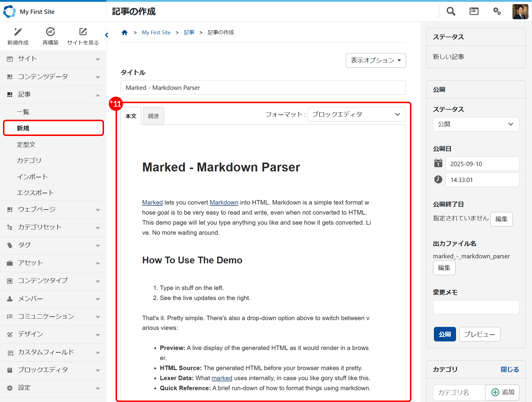Select the 新規作成 pencil icon
Screen dimensions: 532x402
coord(18,32)
